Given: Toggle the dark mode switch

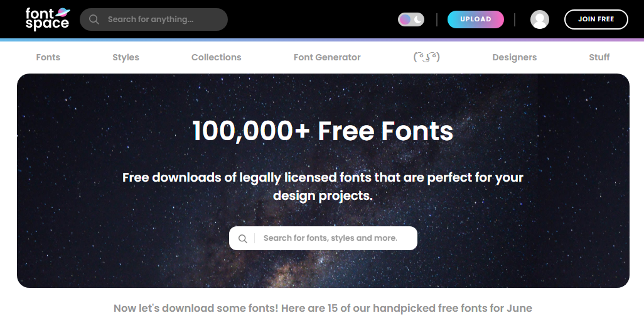Looking at the screenshot, I should pyautogui.click(x=411, y=19).
